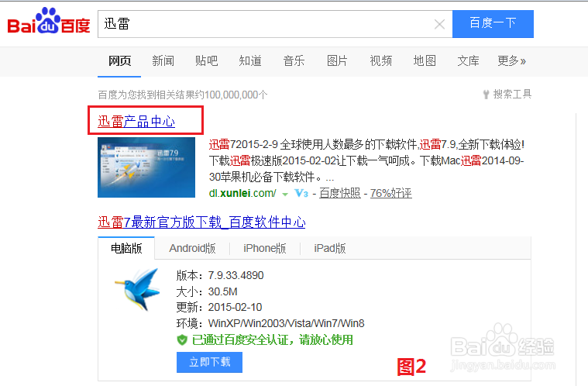Open the dl.xunlei.com/ URL link
Viewport: 588px width, 386px height.
tap(242, 193)
